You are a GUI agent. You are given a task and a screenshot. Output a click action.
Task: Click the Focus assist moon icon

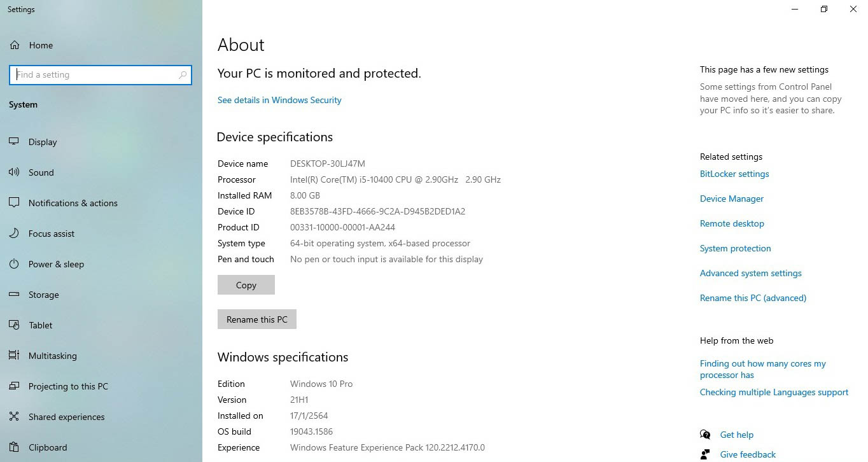coord(14,234)
